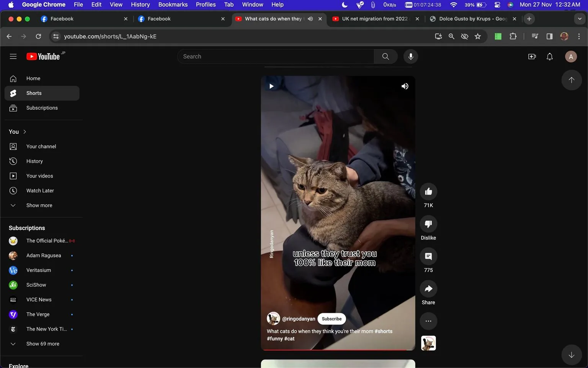Start voice search with the microphone icon
Screen dimensions: 588x368
[410, 56]
